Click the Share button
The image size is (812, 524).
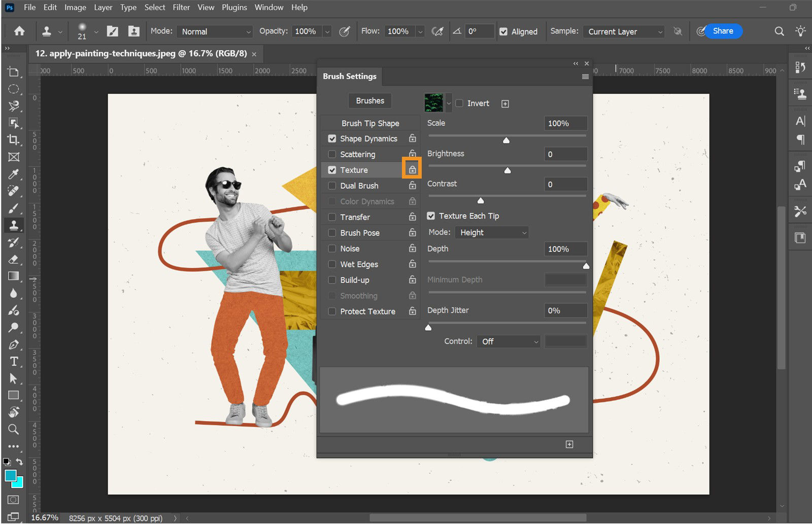pyautogui.click(x=723, y=31)
